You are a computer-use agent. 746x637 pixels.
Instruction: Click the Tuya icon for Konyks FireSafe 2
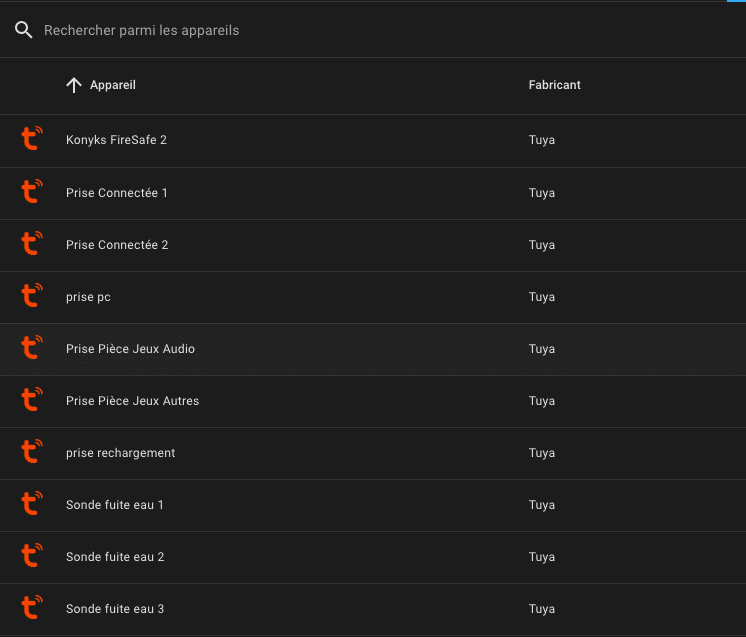(x=32, y=139)
